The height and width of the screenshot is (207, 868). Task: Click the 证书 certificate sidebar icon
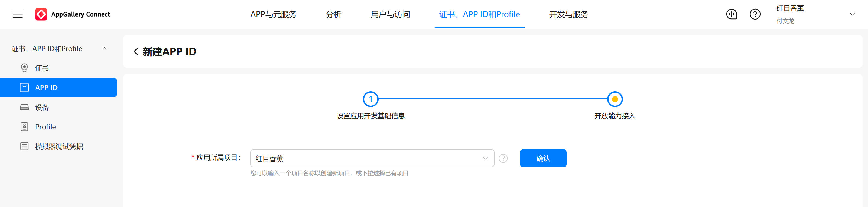(24, 68)
